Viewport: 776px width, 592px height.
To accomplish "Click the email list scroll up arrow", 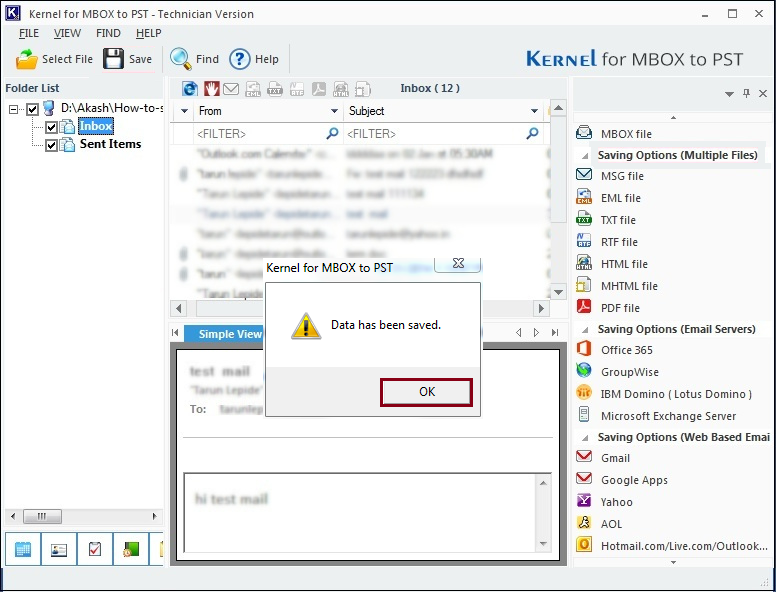I will pyautogui.click(x=558, y=108).
